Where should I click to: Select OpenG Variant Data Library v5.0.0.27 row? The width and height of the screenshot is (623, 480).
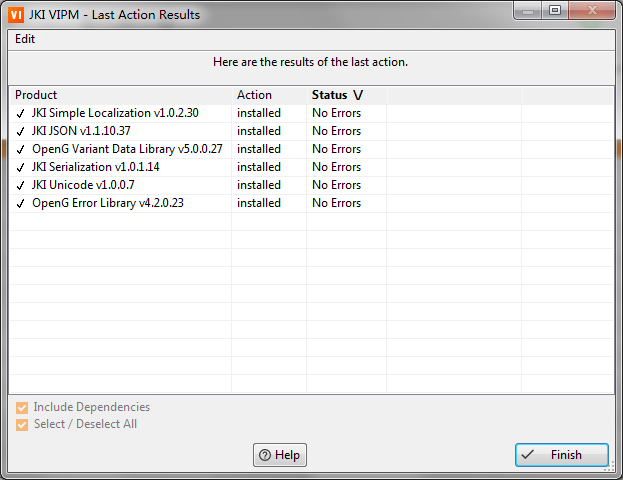(312, 149)
